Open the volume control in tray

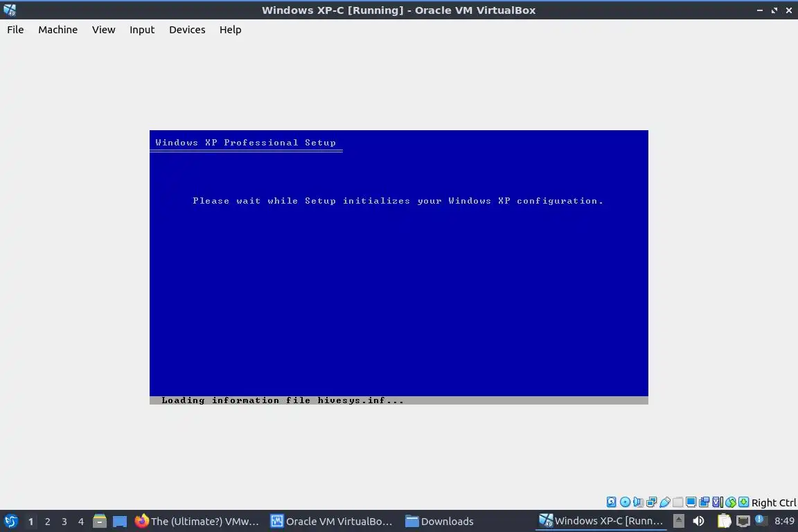(x=699, y=521)
